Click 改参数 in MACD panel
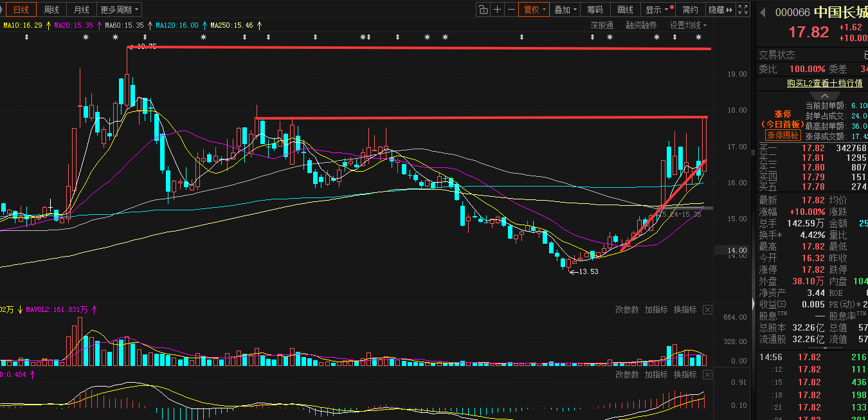Screen dimensions: 868x420 627,374
